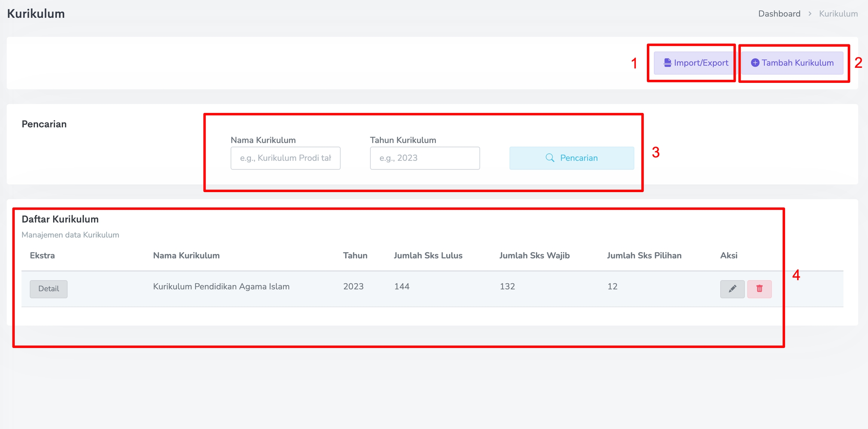Click the breadcrumb chevron separator
This screenshot has width=868, height=429.
coord(810,14)
